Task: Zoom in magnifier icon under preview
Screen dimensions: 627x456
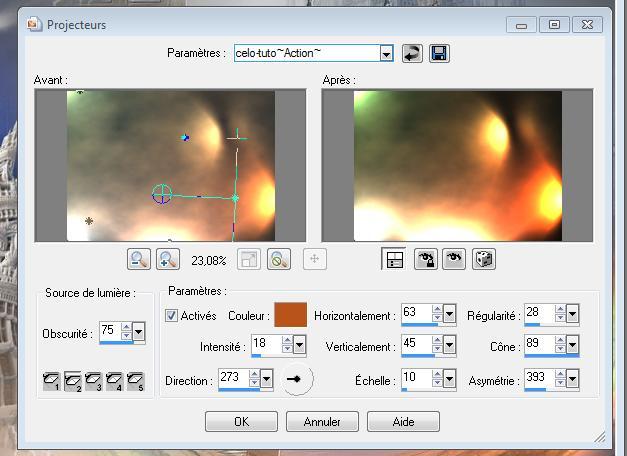Action: pos(168,259)
